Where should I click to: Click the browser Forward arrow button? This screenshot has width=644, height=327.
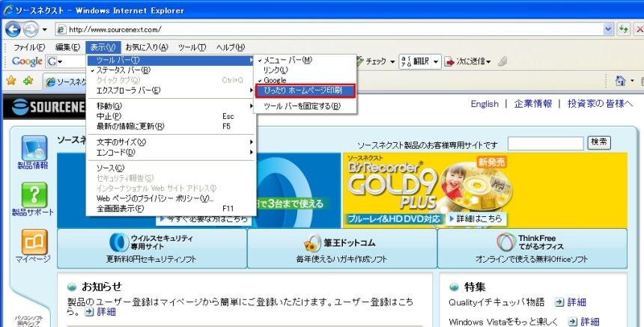click(30, 29)
